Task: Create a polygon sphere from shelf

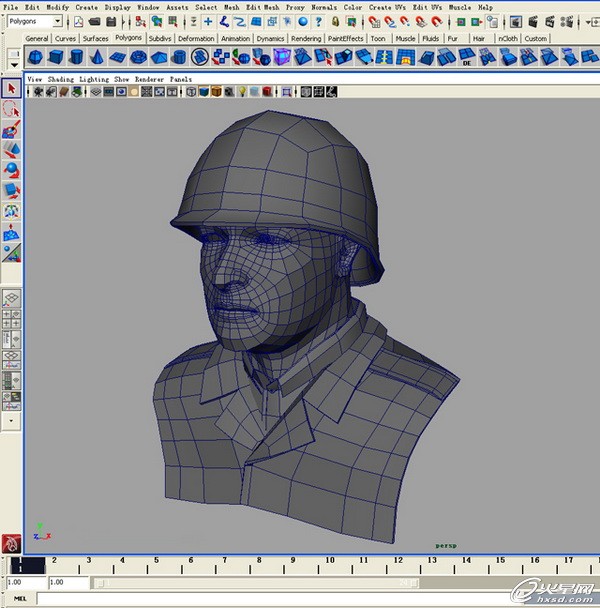Action: click(35, 57)
